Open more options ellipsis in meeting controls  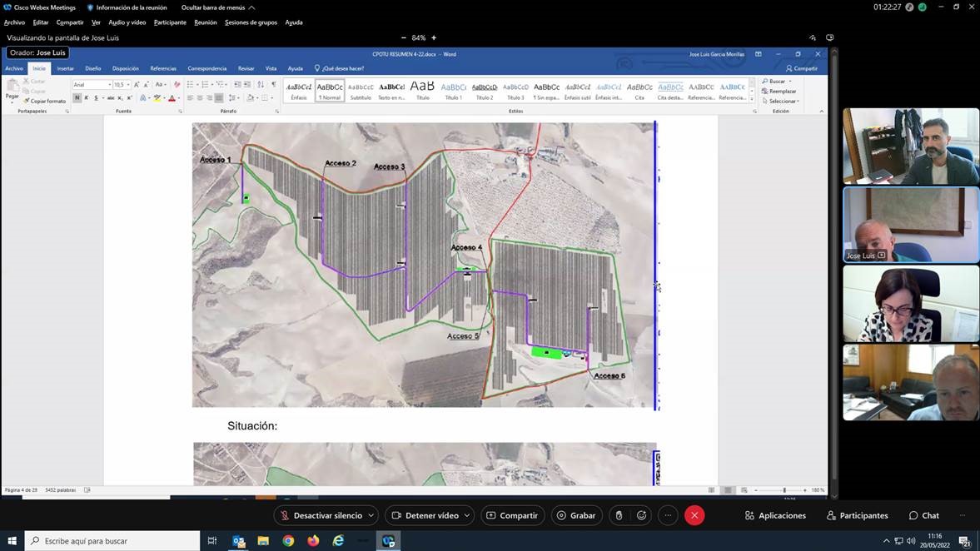[668, 515]
